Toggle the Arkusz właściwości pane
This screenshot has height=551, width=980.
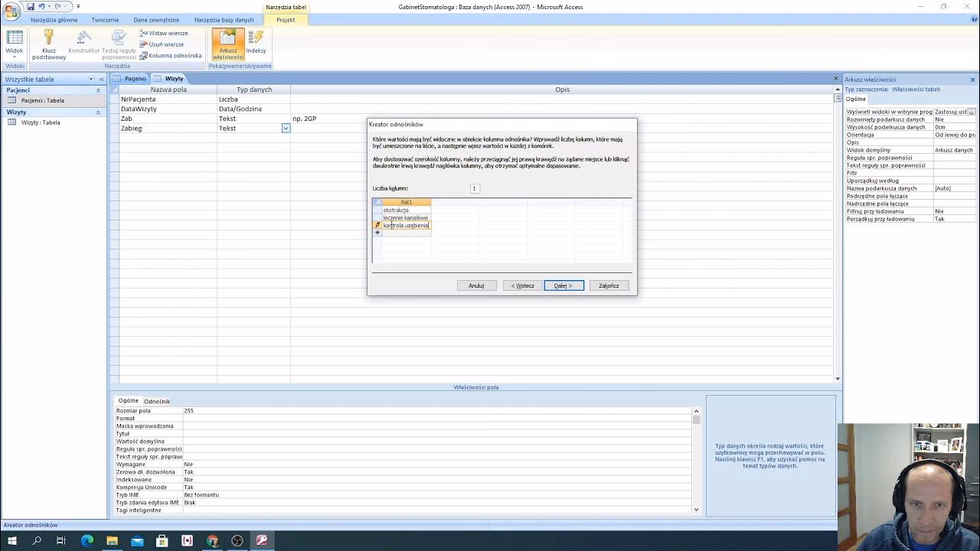point(227,44)
